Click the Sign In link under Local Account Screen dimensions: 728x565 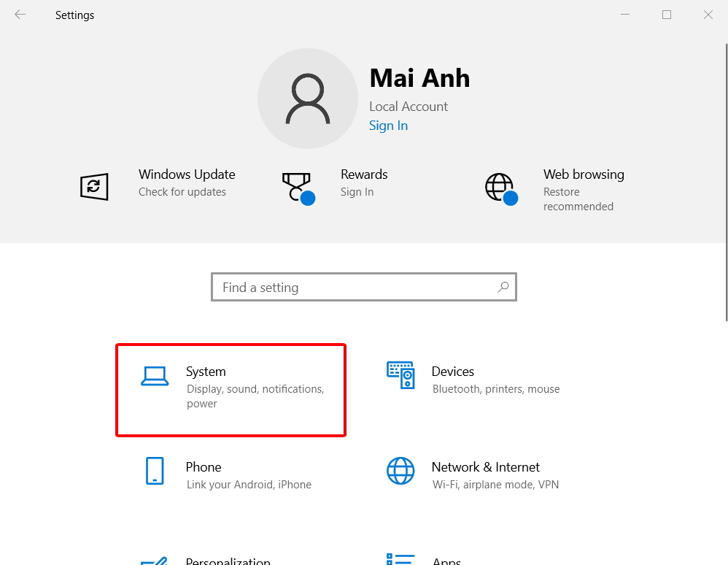tap(388, 126)
